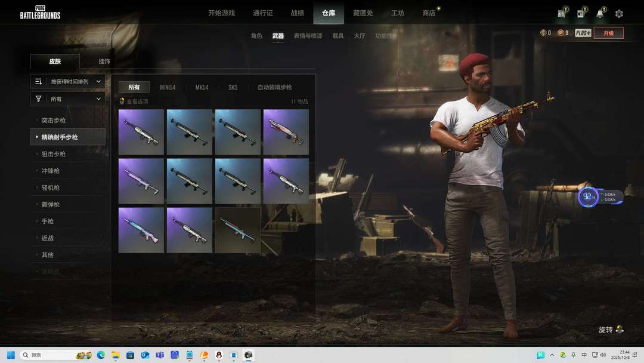Image resolution: width=644 pixels, height=363 pixels.
Task: Select the 狙击步枪 sniper rifle category
Action: pos(54,154)
